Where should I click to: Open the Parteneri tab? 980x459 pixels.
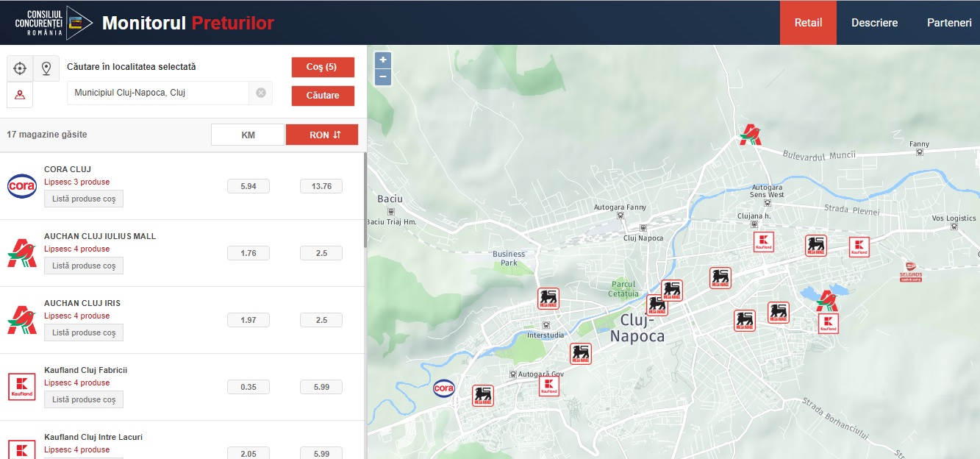[x=949, y=23]
